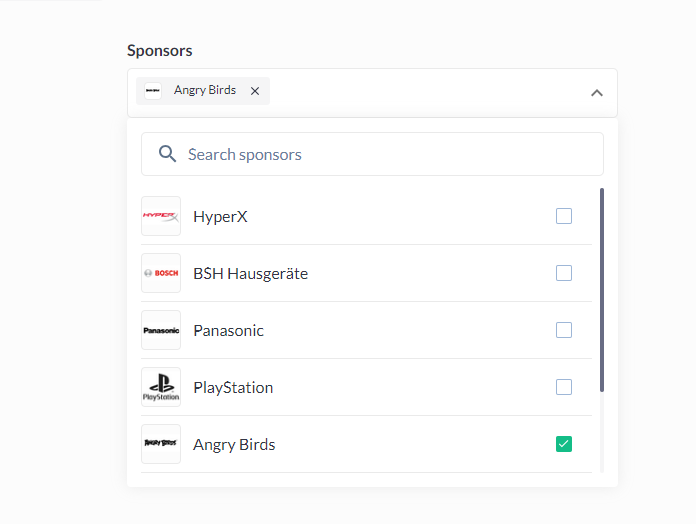The height and width of the screenshot is (524, 696).
Task: Click the Panasonic logo icon
Action: (161, 330)
